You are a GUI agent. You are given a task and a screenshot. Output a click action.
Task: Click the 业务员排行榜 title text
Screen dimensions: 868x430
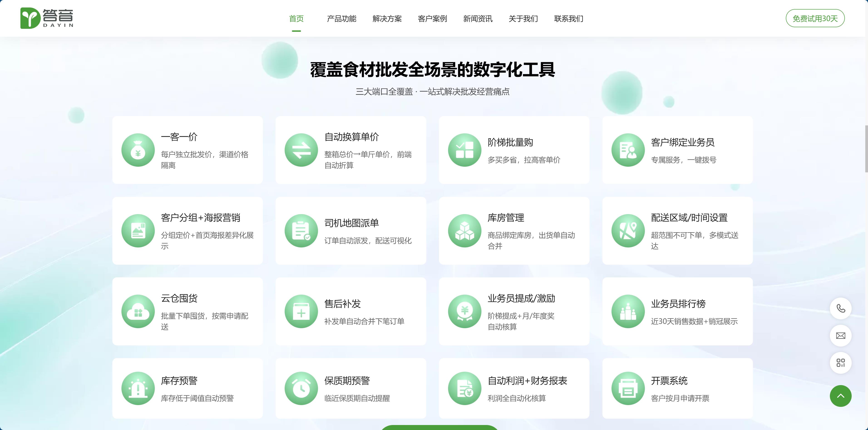coord(678,304)
